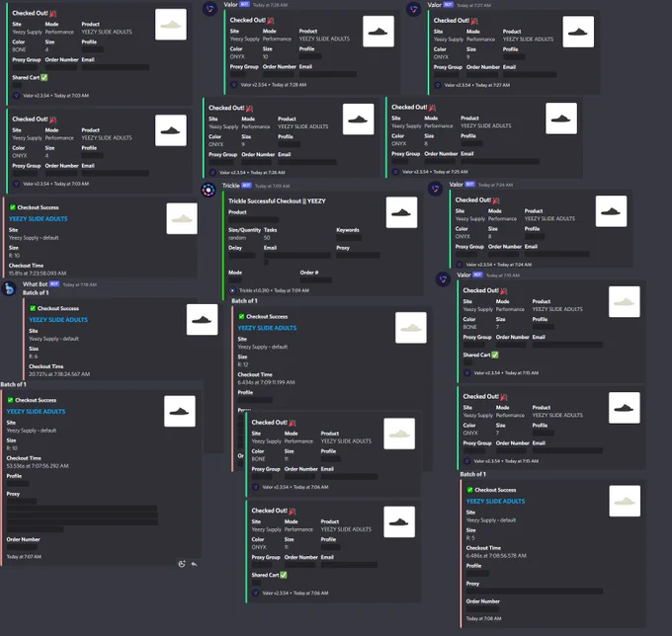Open ONYX size 4 slide thumbnail

coord(171,130)
